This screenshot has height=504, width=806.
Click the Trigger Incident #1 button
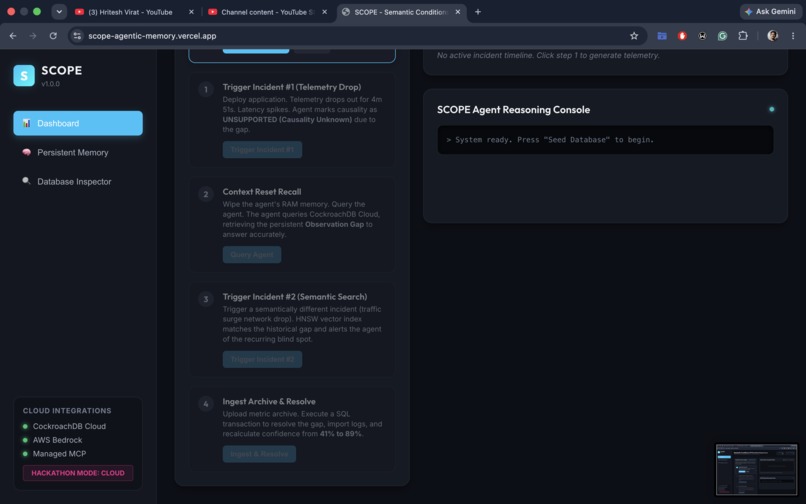(x=262, y=150)
